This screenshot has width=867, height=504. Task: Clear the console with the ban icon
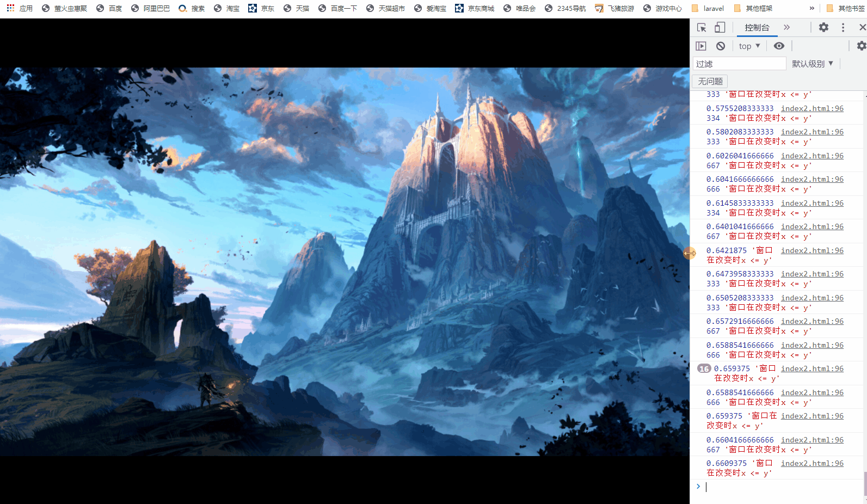click(x=721, y=46)
